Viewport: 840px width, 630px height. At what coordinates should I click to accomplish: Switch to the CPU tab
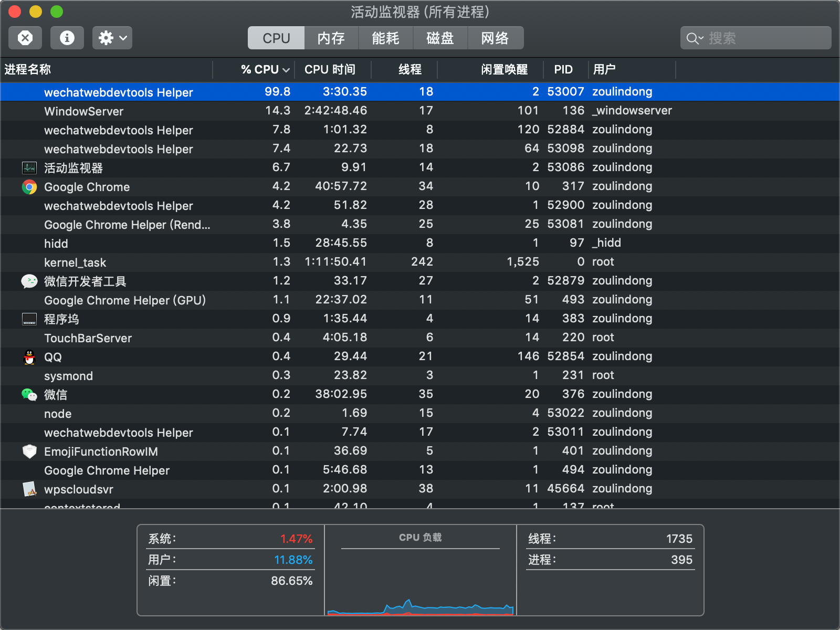(x=276, y=38)
